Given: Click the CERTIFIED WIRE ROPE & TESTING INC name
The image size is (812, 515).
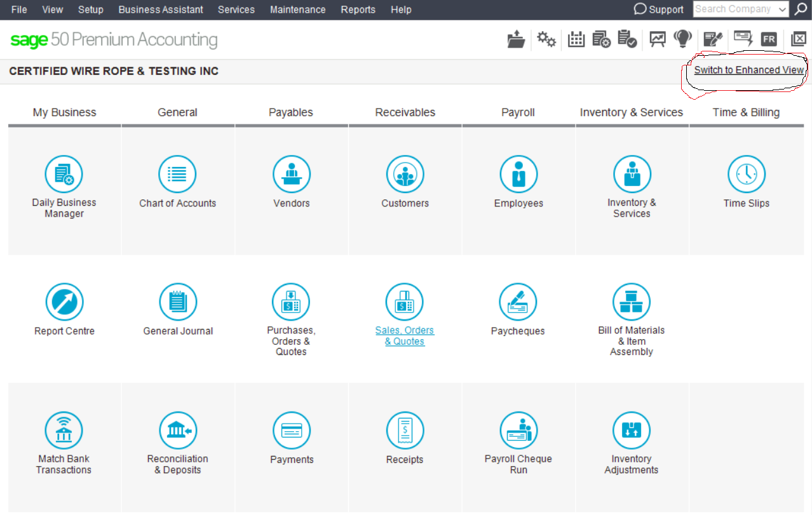Looking at the screenshot, I should [114, 71].
